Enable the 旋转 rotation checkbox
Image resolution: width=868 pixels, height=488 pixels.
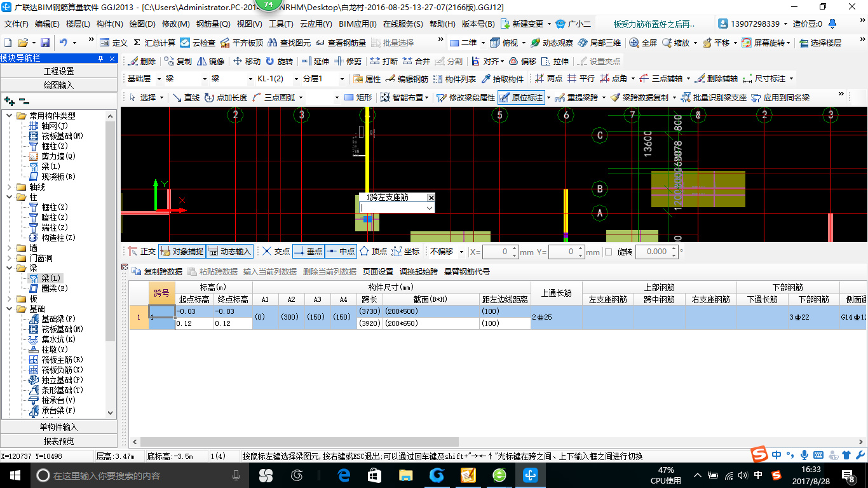click(x=608, y=252)
